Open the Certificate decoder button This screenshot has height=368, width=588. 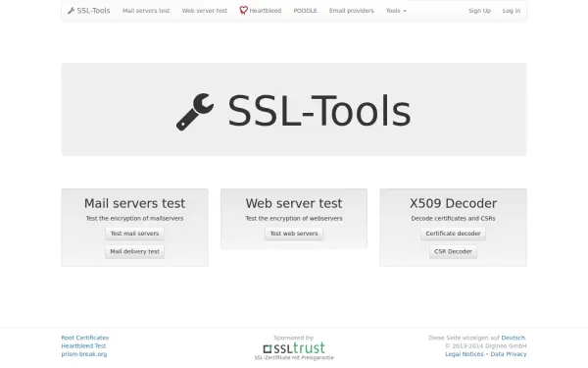pos(453,234)
